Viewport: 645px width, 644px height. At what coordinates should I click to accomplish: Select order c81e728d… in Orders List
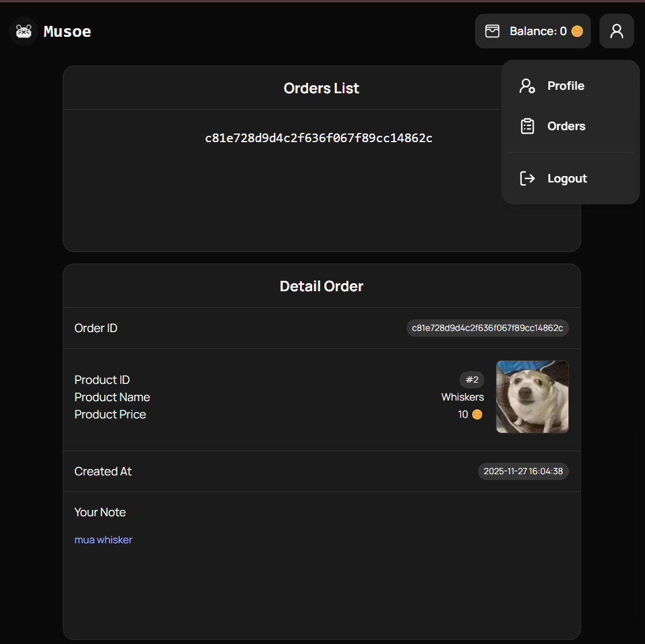point(318,138)
